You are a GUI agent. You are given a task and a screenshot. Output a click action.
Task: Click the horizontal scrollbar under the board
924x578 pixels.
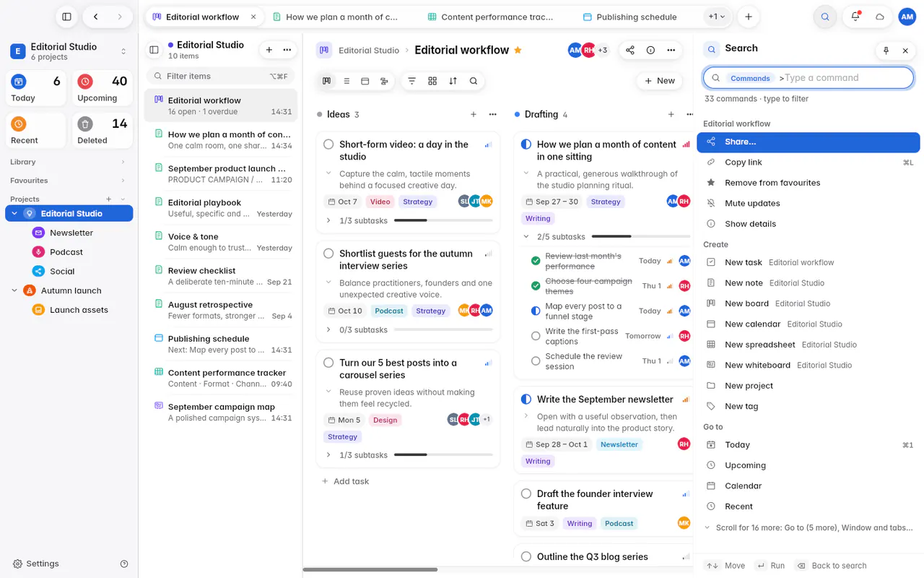[x=370, y=570]
